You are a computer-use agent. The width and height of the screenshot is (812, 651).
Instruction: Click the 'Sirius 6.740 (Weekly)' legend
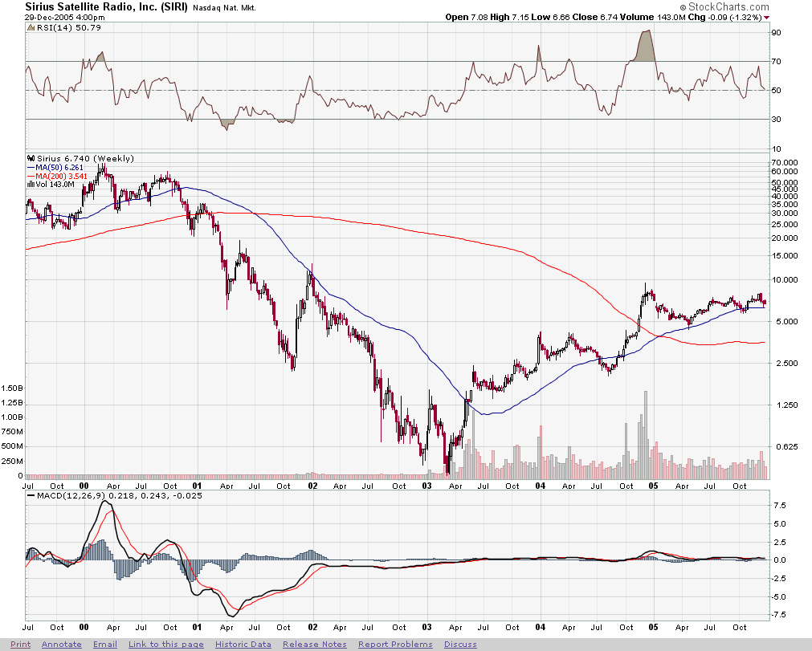85,158
